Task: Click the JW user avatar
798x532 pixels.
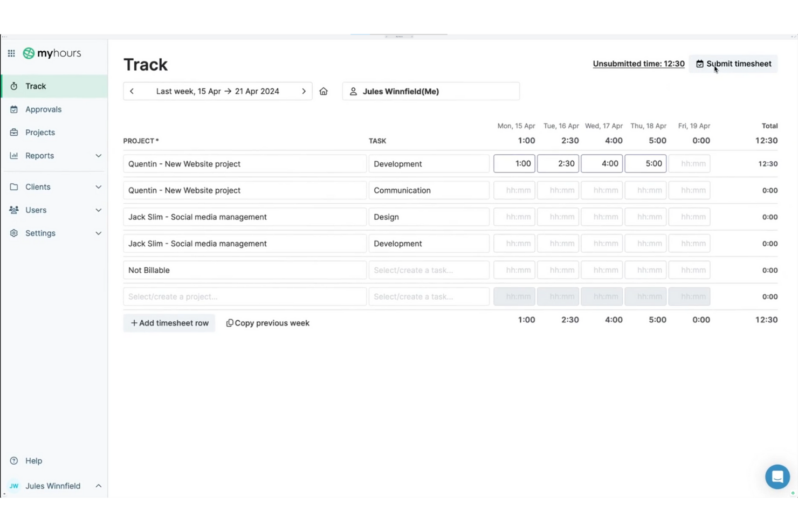Action: (x=14, y=486)
